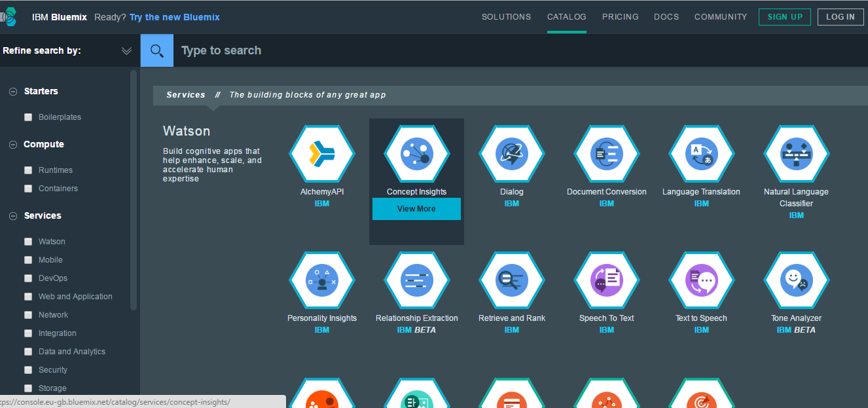The width and height of the screenshot is (868, 408).
Task: Click View More under Concept Insights
Action: tap(416, 209)
